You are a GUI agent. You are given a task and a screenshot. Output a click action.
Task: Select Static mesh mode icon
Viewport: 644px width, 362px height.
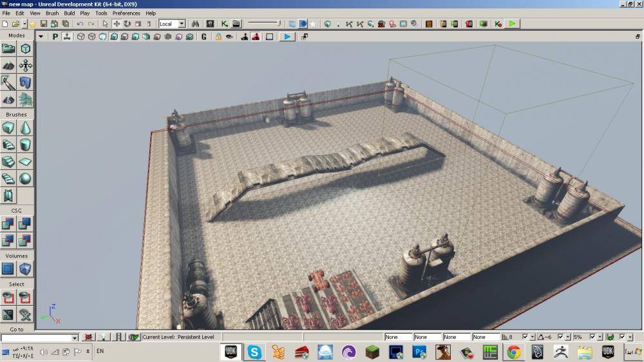click(x=25, y=82)
